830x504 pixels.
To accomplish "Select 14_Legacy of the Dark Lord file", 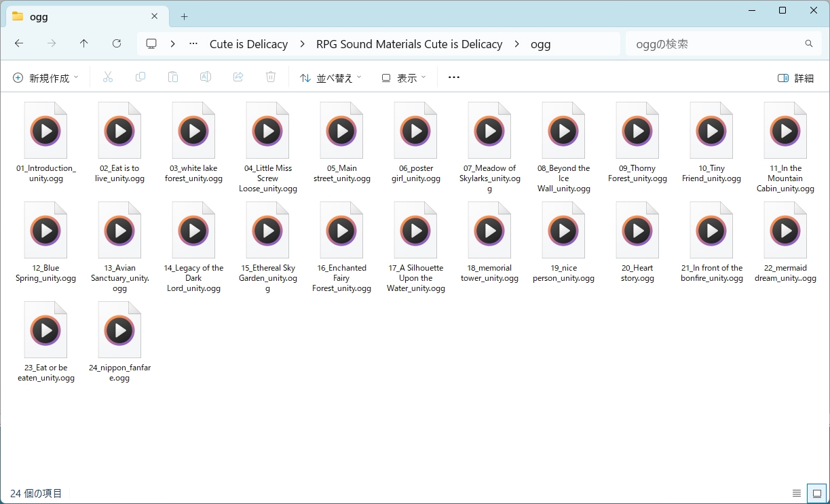I will click(x=194, y=247).
